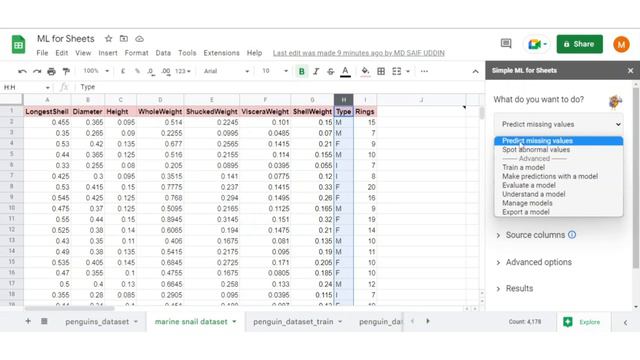Open marine snail dataset tab menu
Image resolution: width=640 pixels, height=360 pixels.
[x=234, y=322]
